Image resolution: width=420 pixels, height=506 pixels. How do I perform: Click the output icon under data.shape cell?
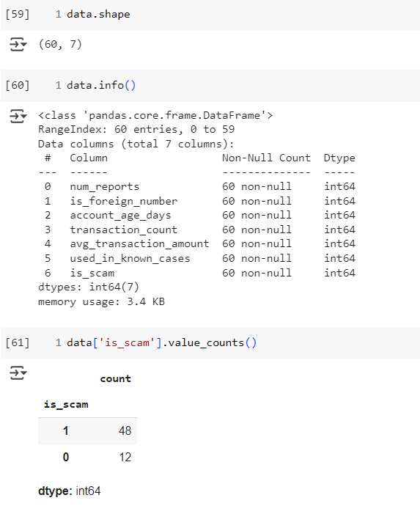pos(18,44)
